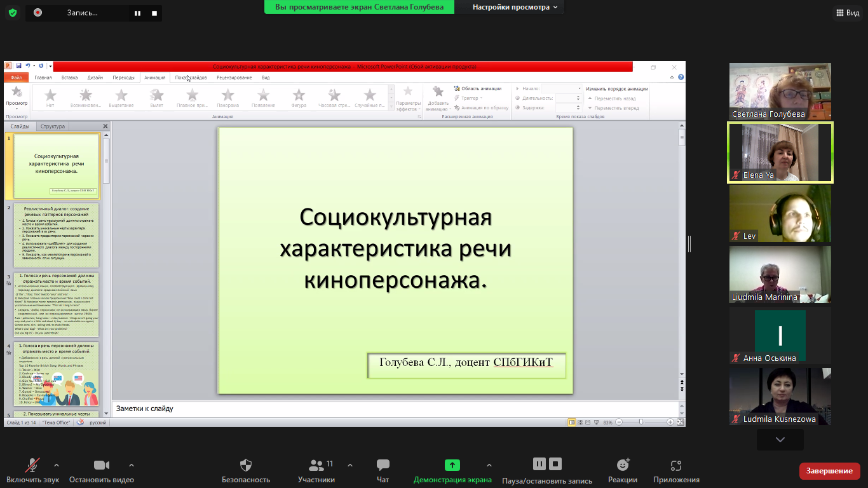The height and width of the screenshot is (488, 868).
Task: Open Параметры эффектов options
Action: point(408,99)
